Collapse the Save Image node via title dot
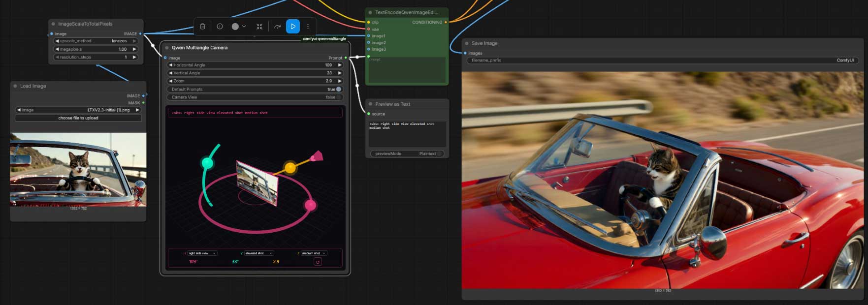This screenshot has width=868, height=305. coord(466,43)
